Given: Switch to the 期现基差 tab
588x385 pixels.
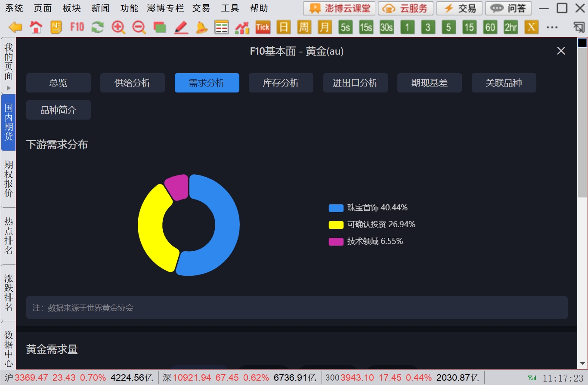Looking at the screenshot, I should coord(430,83).
